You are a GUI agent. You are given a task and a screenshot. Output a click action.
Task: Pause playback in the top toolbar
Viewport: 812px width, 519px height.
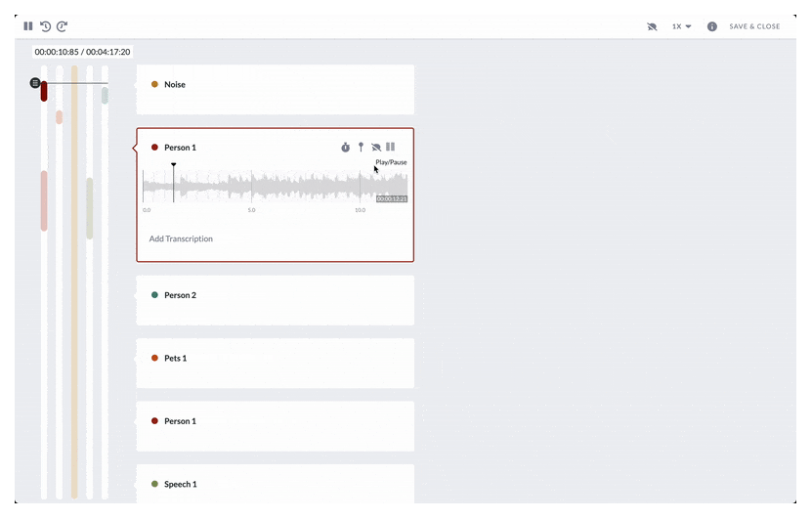[28, 26]
